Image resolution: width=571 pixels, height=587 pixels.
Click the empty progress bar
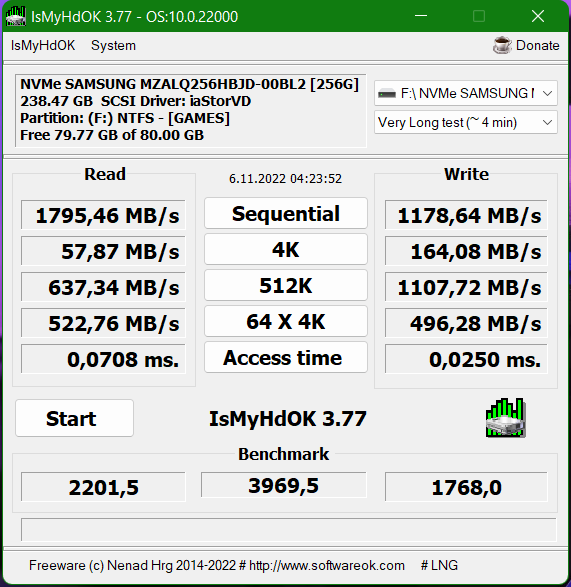288,529
